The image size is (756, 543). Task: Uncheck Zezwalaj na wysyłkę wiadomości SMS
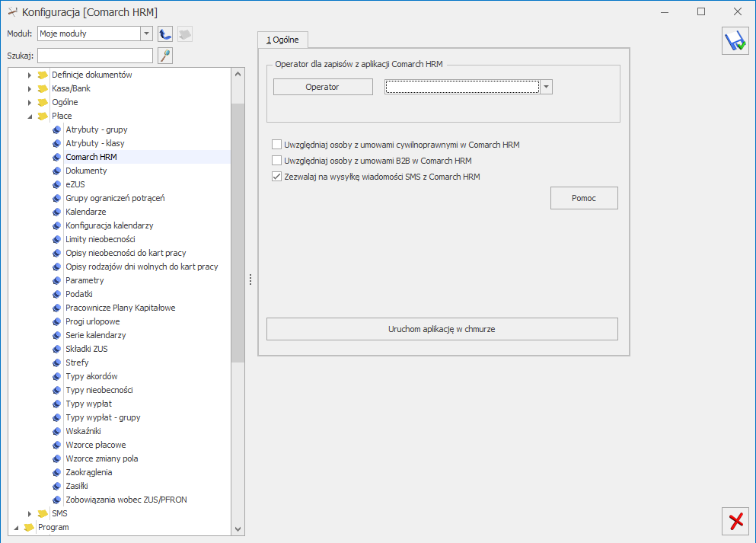tap(277, 177)
